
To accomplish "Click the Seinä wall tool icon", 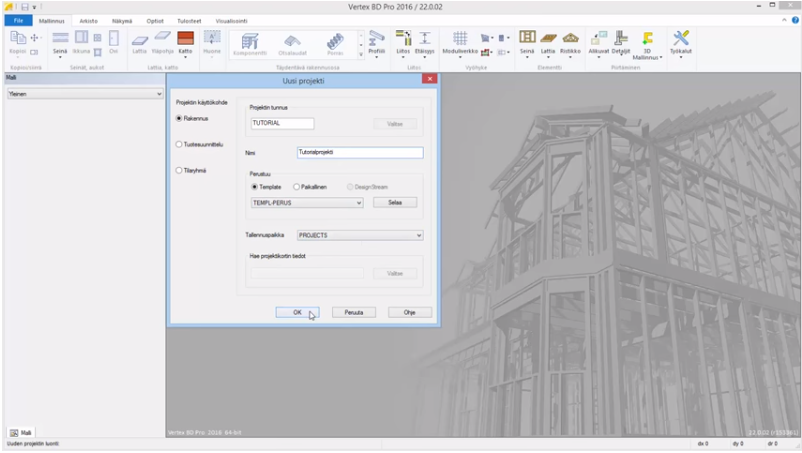I will coord(60,40).
